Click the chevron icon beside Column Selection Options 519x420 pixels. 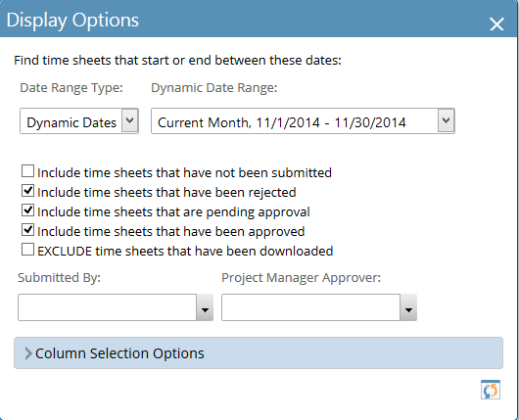pos(28,353)
